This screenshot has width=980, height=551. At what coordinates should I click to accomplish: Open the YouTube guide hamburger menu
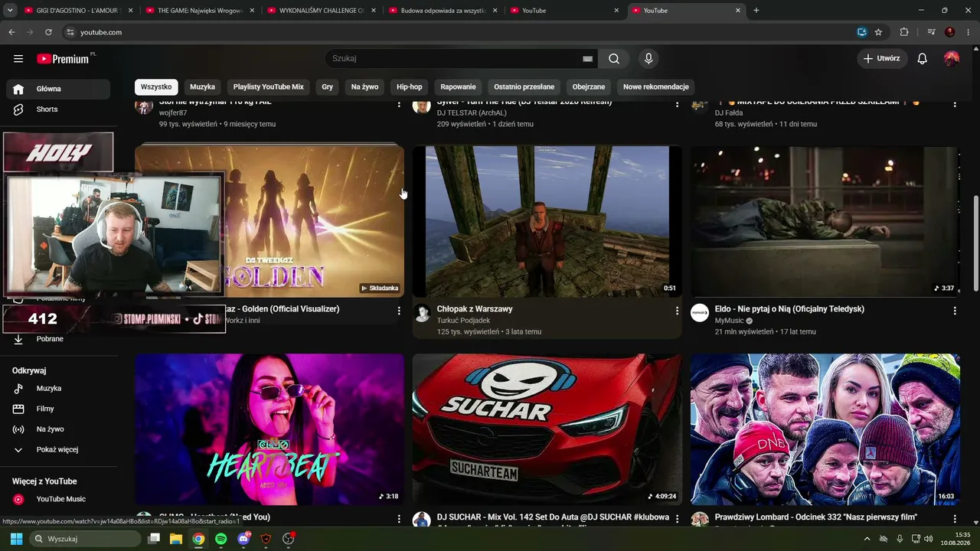(18, 59)
